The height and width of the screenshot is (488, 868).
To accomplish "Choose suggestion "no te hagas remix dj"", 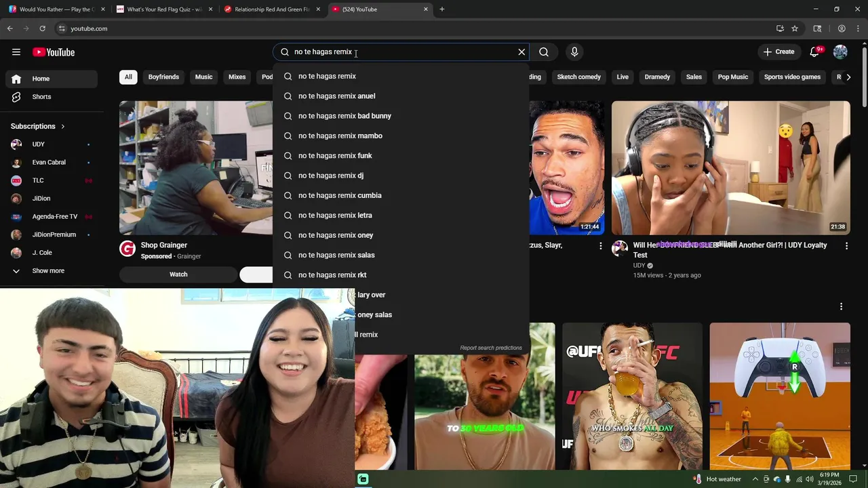I will [x=401, y=176].
